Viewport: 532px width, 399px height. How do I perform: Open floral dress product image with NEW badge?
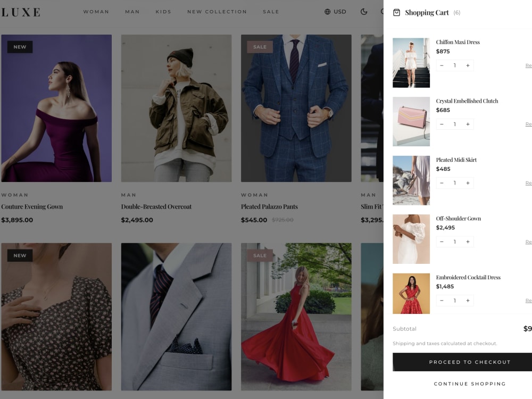point(56,317)
